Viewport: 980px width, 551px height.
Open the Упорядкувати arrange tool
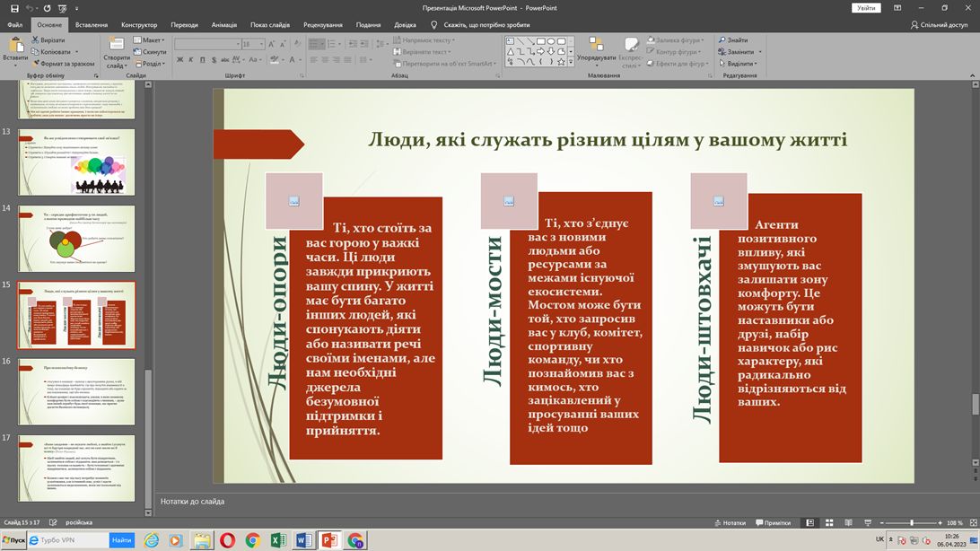coord(596,47)
